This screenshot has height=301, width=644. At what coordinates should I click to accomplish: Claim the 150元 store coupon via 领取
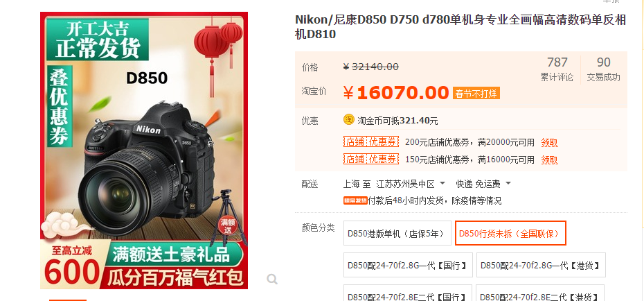[x=549, y=160]
